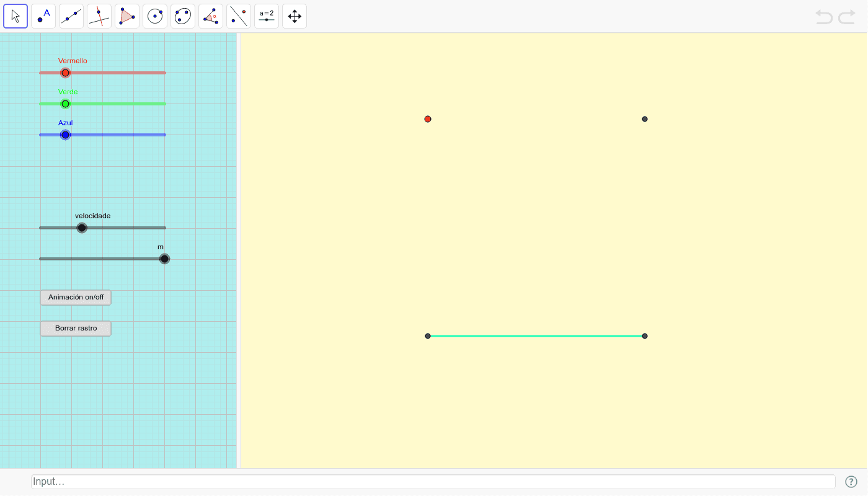Click the Vermello slider handle
Viewport: 868px width, 496px height.
(x=65, y=73)
